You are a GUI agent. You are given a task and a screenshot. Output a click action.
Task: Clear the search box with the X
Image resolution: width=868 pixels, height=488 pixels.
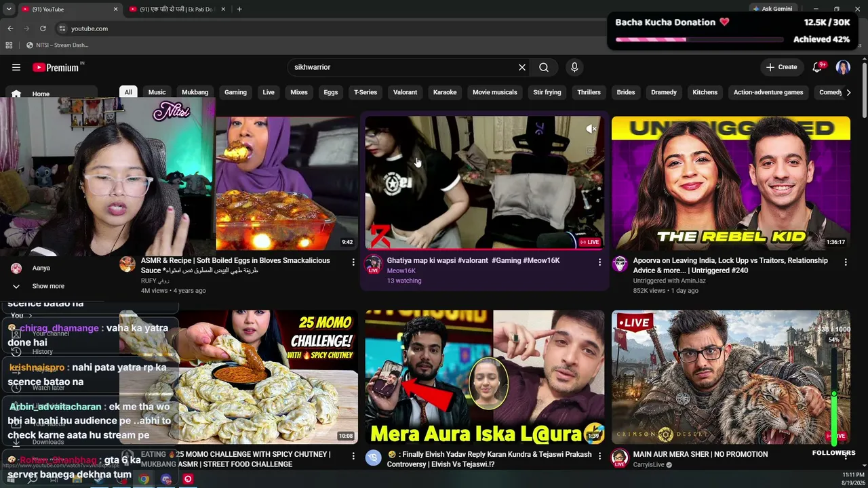(x=522, y=67)
